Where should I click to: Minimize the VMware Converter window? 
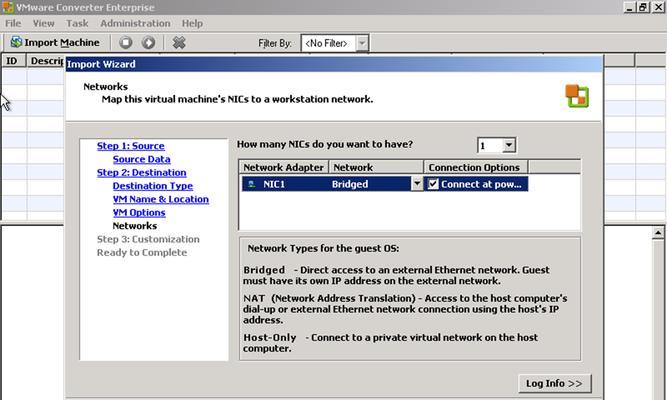(630, 7)
